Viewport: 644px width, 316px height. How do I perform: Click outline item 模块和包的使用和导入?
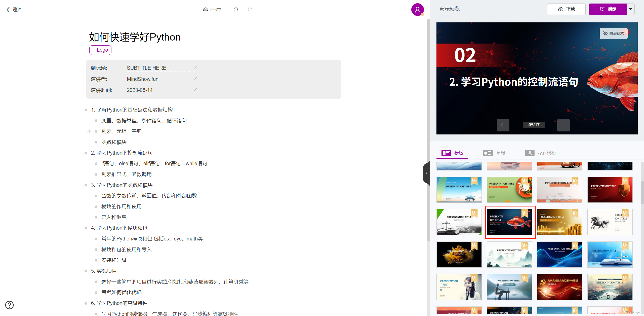pos(127,250)
